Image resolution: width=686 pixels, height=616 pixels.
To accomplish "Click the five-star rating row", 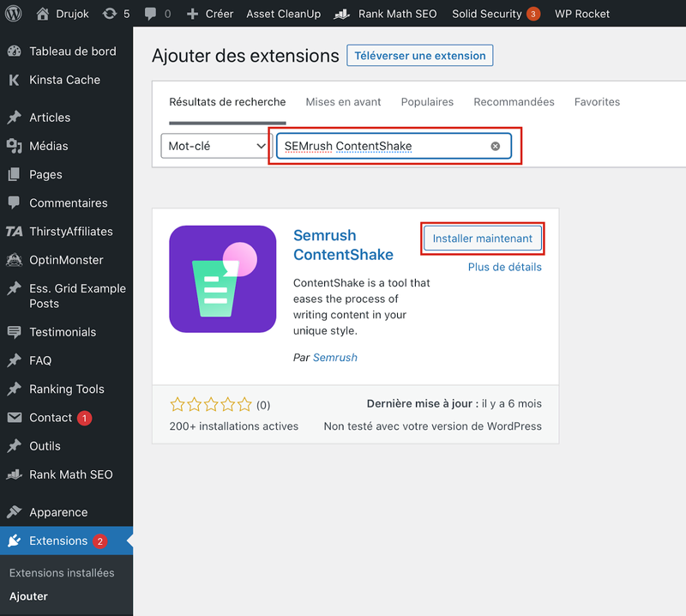I will (211, 404).
